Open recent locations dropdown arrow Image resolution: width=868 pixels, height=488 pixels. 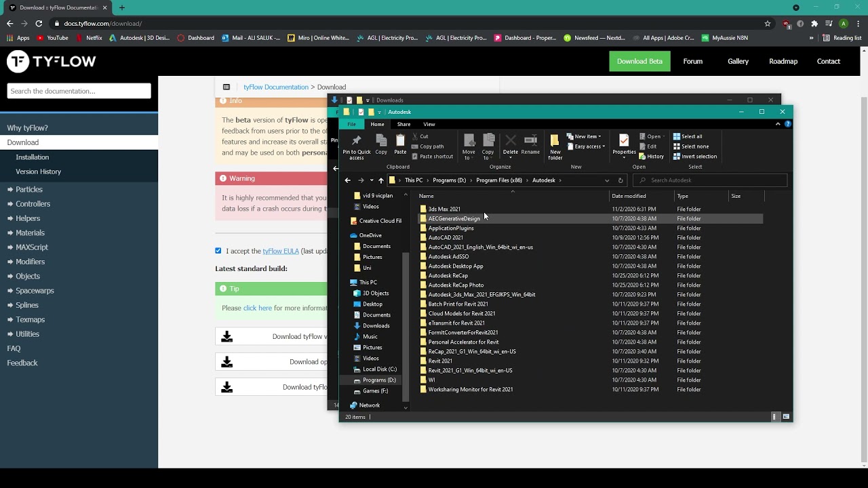(x=372, y=180)
